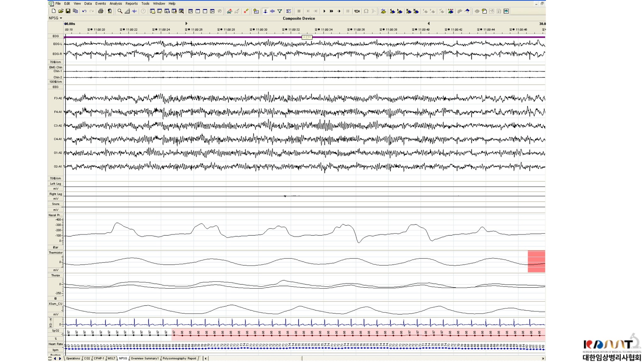Screen dimensions: 644x362
Task: Click the Print toolbar icon
Action: pyautogui.click(x=101, y=11)
